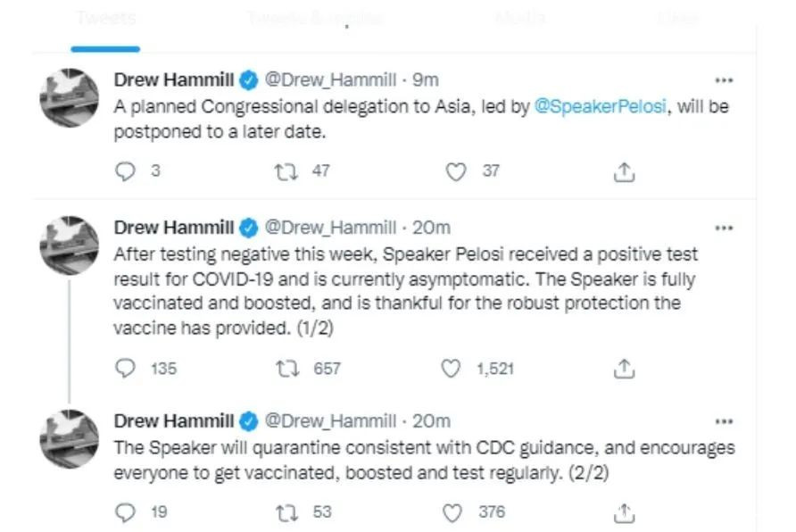Open more options for the positive test tweet

coord(724,229)
